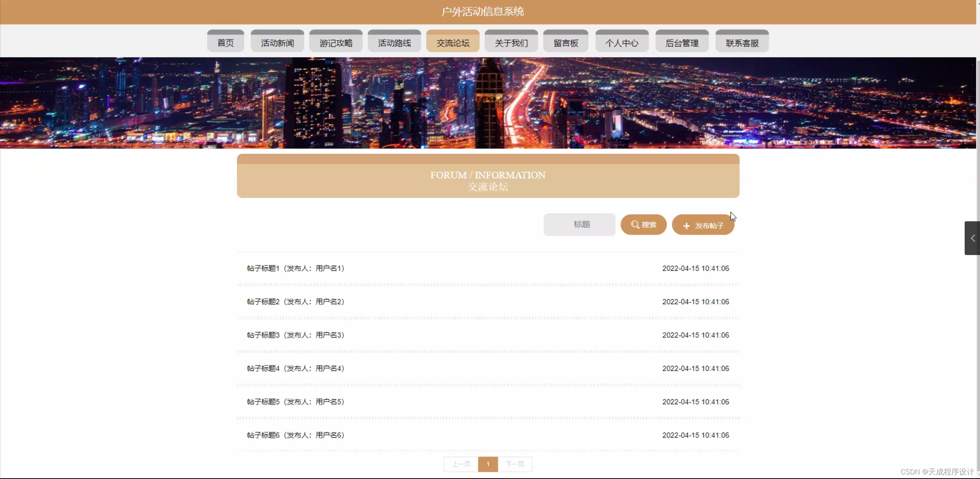Focus the 标题 search input field
This screenshot has height=479, width=980.
click(x=579, y=224)
